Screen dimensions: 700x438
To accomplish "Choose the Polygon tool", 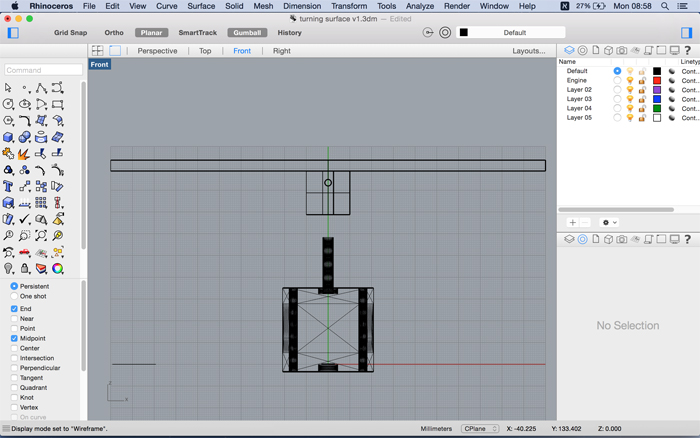I will pyautogui.click(x=8, y=121).
